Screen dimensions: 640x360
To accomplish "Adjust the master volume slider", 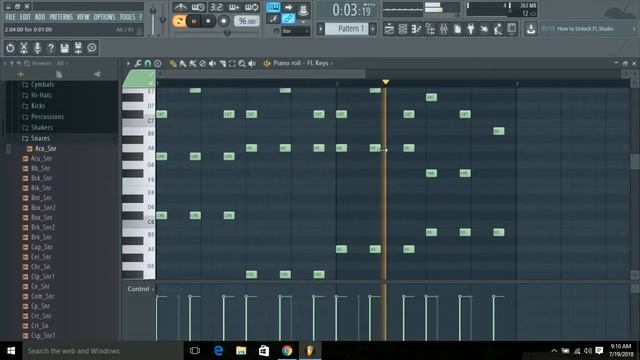I will point(153,20).
